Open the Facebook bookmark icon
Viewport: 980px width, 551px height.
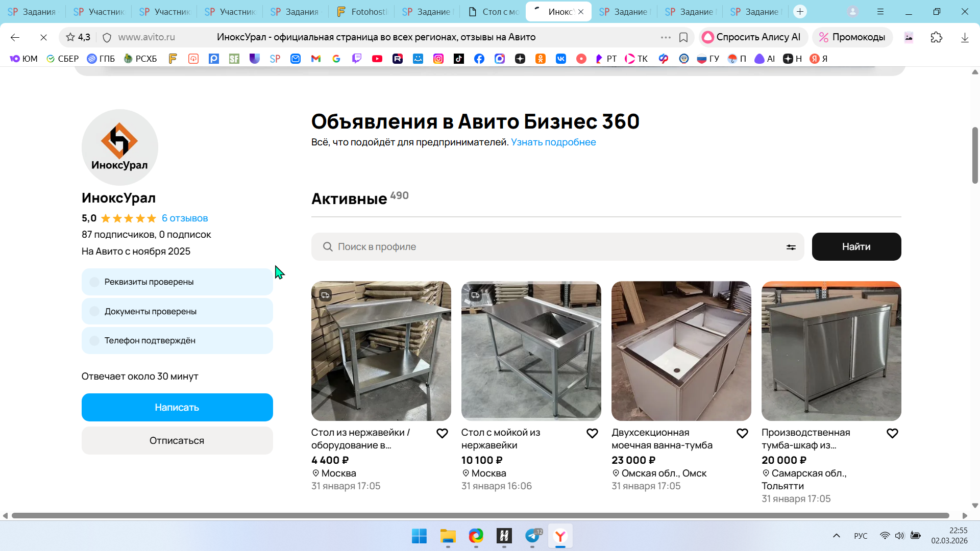point(479,59)
